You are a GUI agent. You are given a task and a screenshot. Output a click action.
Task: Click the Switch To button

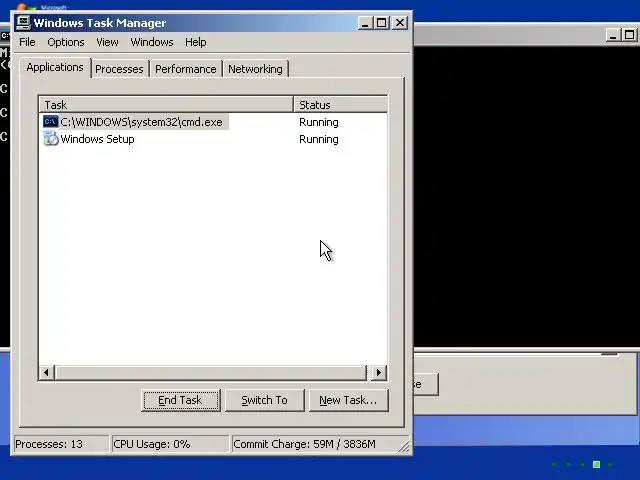click(264, 400)
